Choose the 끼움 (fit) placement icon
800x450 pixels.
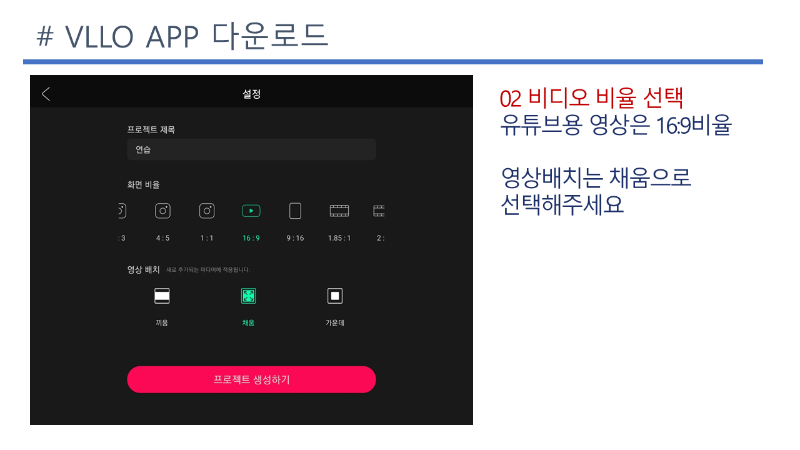click(x=162, y=296)
